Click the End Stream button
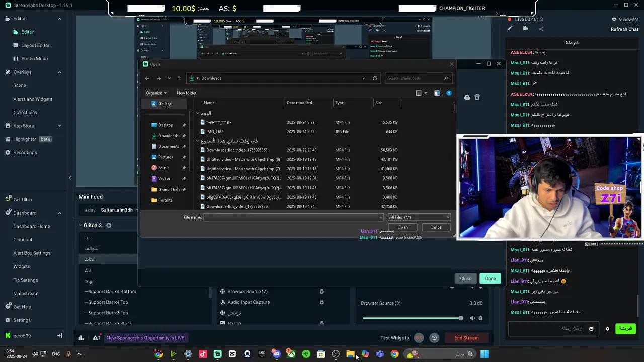644x362 pixels. pos(466,338)
